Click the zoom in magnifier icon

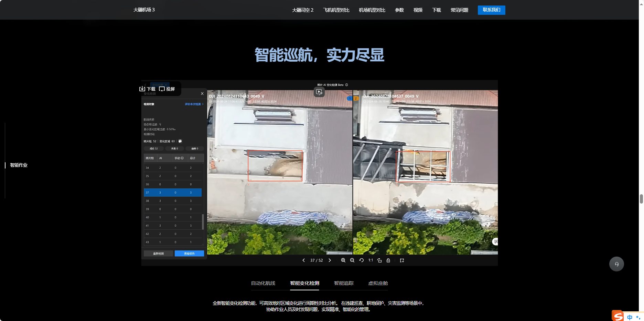point(343,260)
